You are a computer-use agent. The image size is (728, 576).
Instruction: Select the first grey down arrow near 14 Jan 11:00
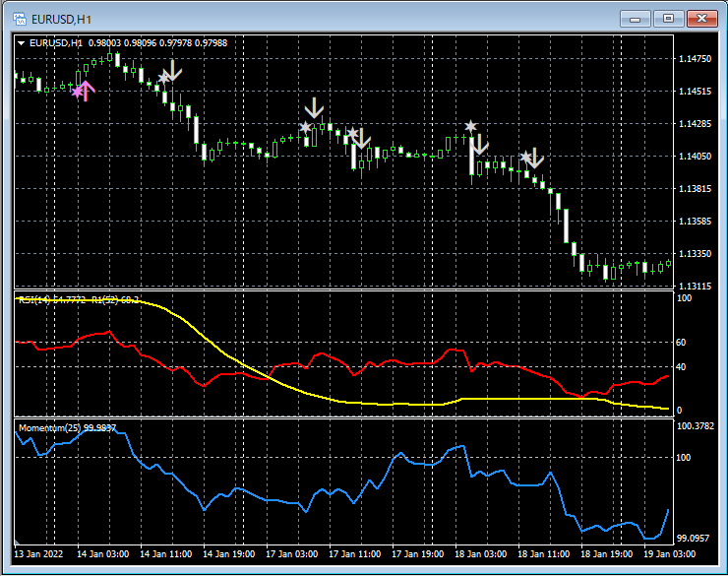[x=173, y=70]
